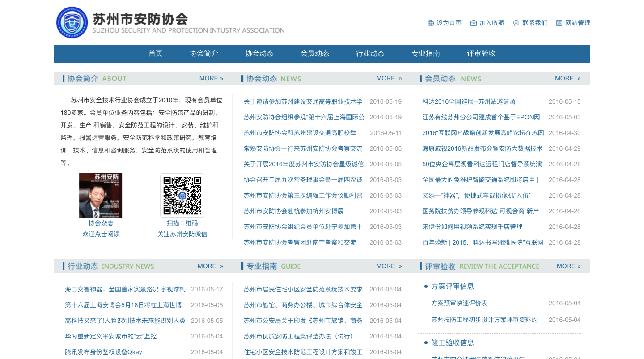Expand MORE in the 行业动态 INDUSTRY NEWS section
This screenshot has width=644, height=359.
click(x=210, y=266)
